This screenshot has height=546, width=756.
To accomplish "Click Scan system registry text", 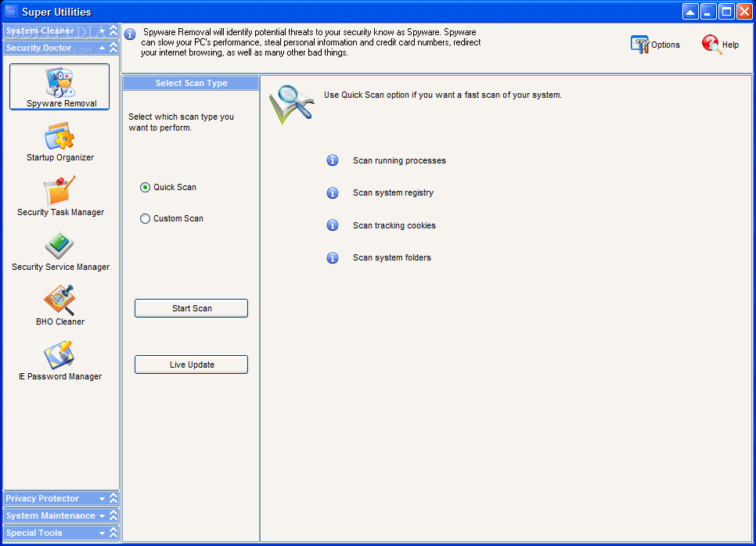I will pos(393,192).
